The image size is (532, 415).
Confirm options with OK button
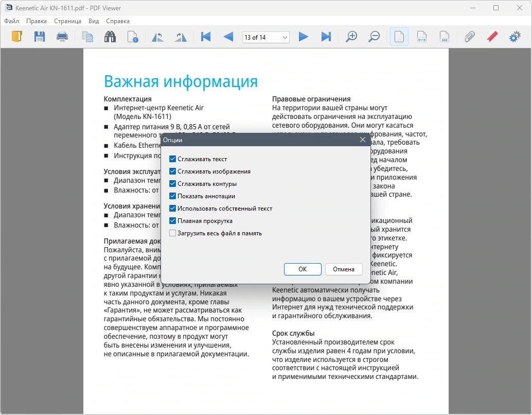303,269
